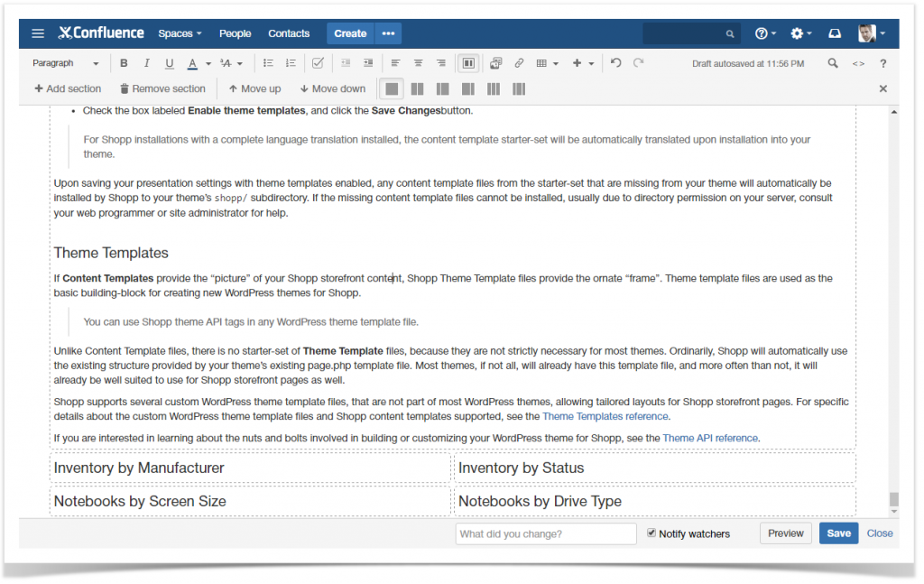Open the user avatar dropdown menu
The image size is (924, 584).
[x=867, y=33]
